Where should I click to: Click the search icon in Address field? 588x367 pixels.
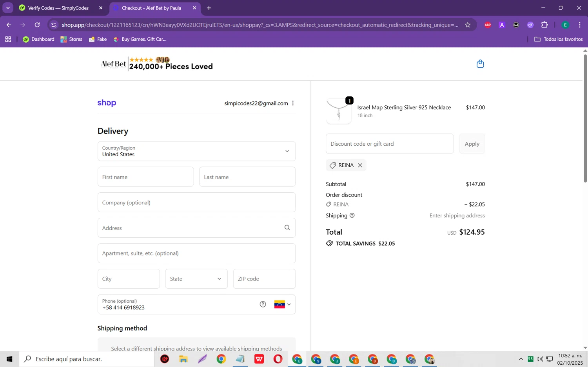(x=287, y=228)
